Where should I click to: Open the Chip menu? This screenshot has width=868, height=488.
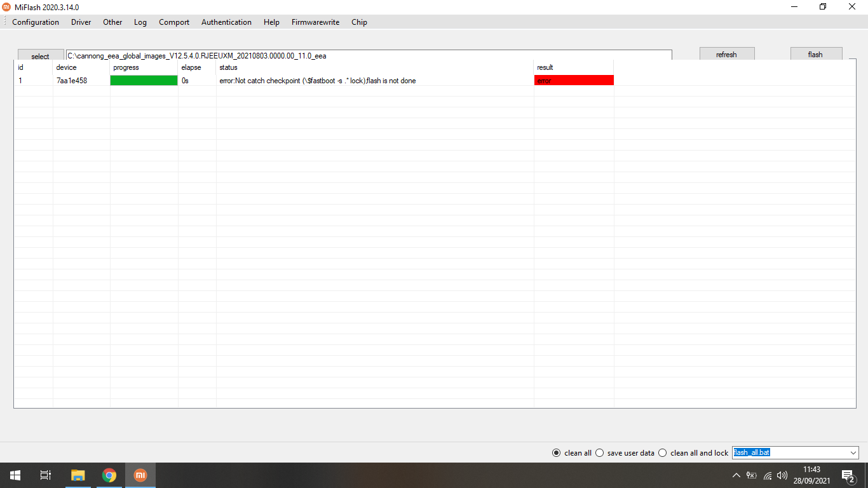coord(359,22)
